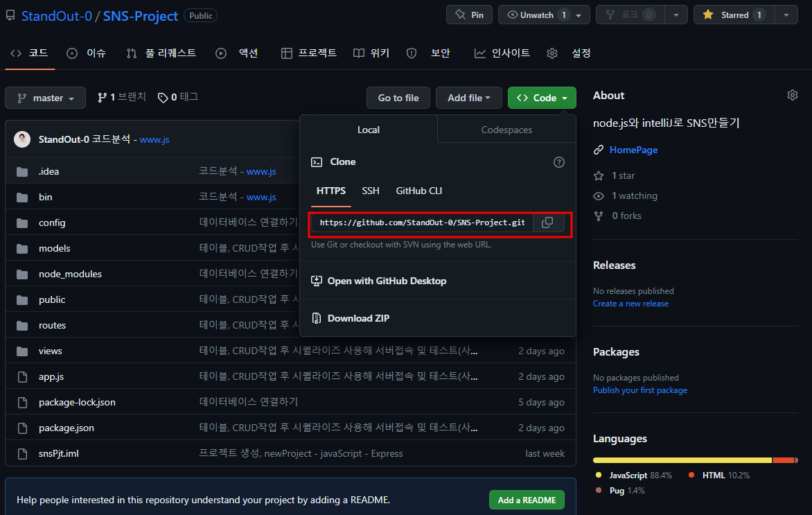Click the snsPjt.iml file icon
Image resolution: width=812 pixels, height=515 pixels.
click(22, 454)
